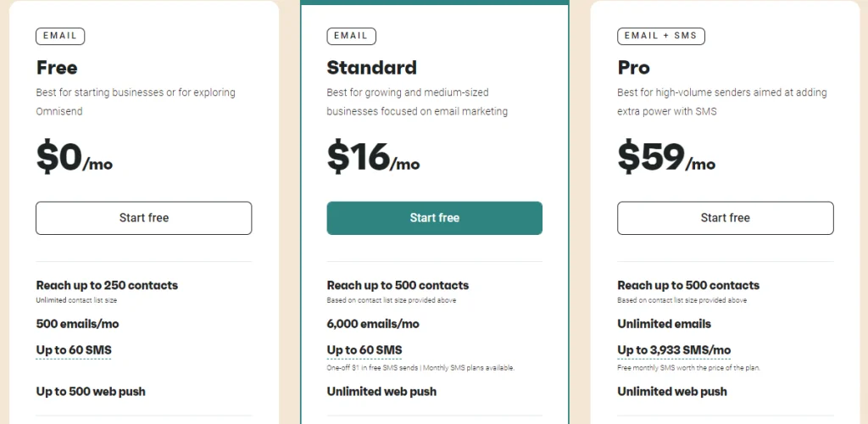Click Reach up to 250 contacts text

pos(107,286)
